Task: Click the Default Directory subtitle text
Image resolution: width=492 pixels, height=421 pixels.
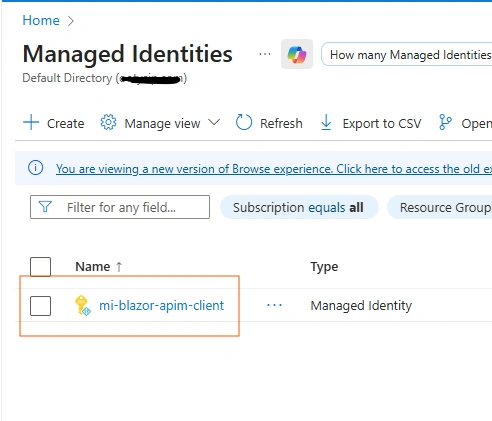Action: click(x=105, y=78)
